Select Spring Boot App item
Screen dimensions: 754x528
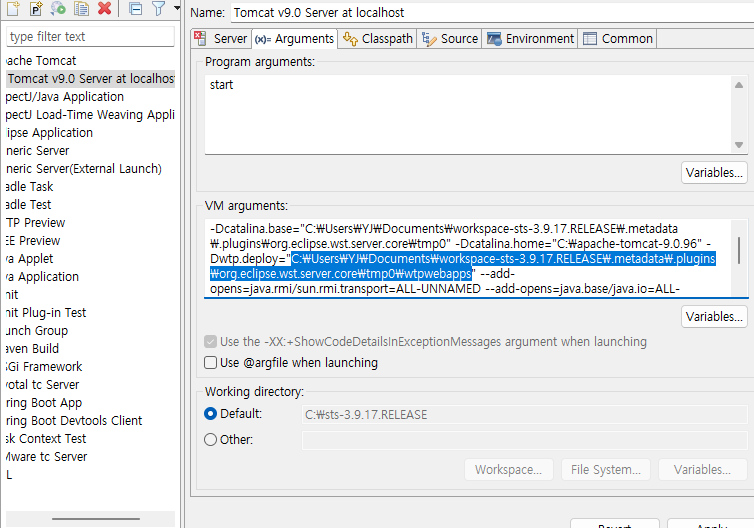44,402
